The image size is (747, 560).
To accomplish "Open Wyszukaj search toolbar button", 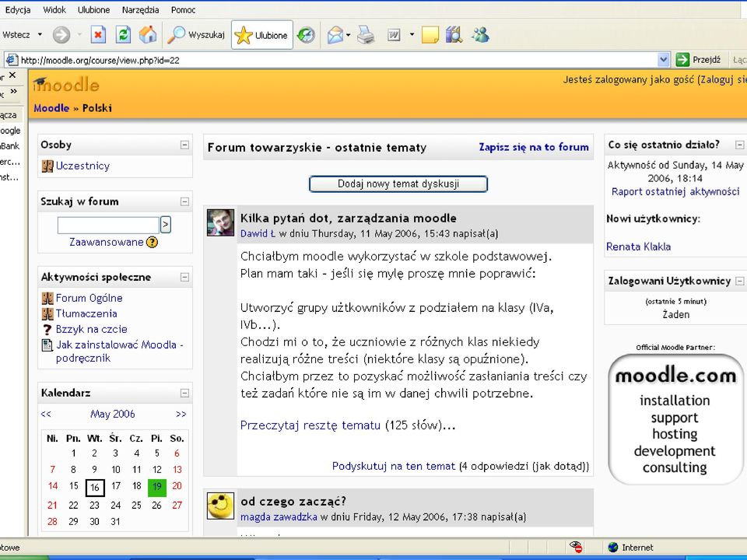I will [196, 35].
